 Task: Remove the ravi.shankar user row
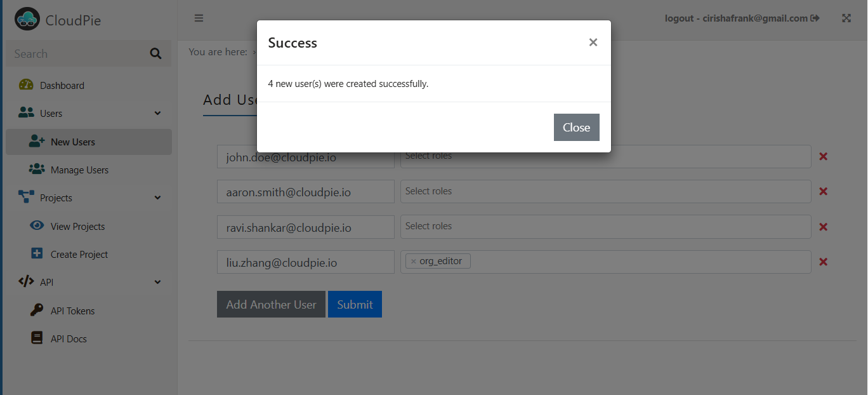click(823, 227)
